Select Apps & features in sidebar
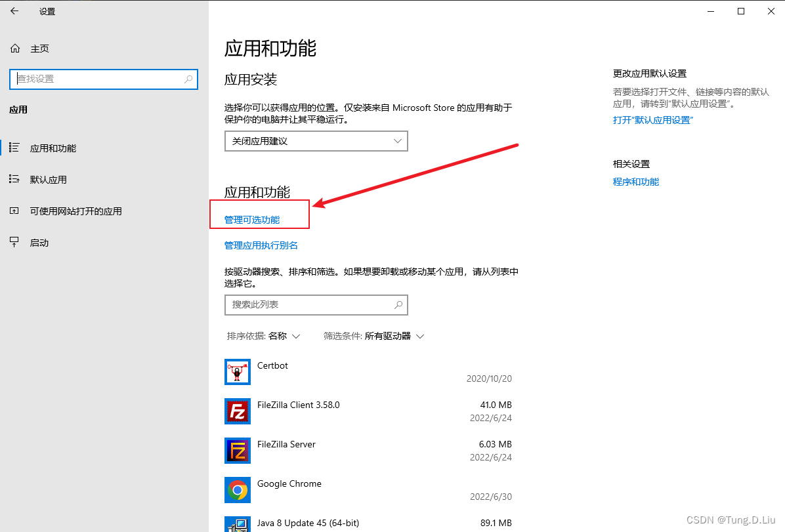The width and height of the screenshot is (785, 532). click(x=53, y=148)
